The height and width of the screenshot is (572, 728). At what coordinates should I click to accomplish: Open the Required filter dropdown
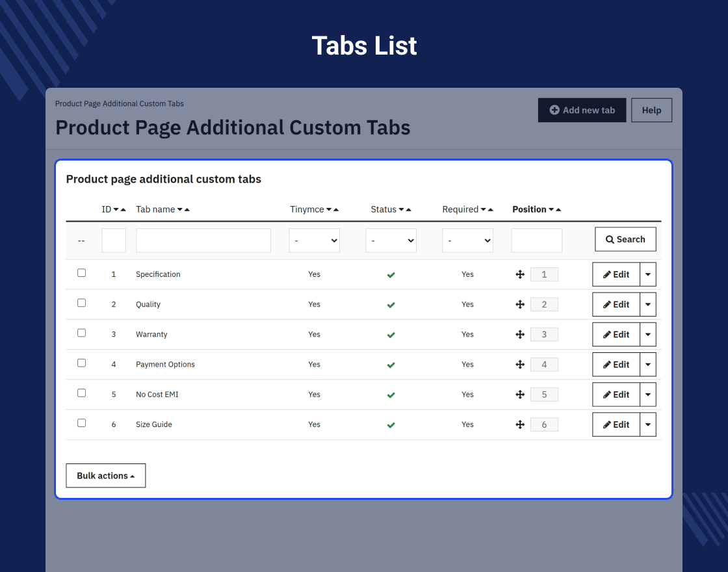(x=467, y=240)
